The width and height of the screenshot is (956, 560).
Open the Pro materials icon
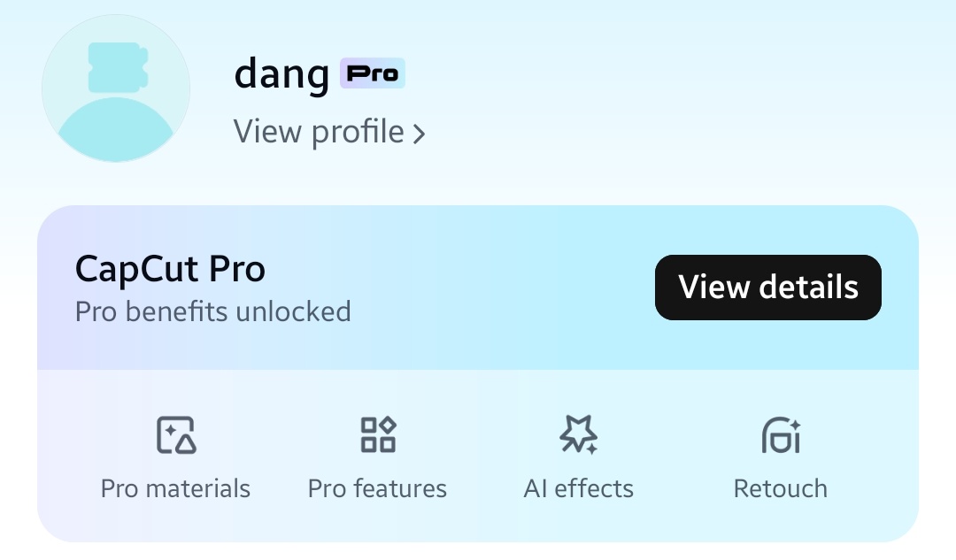[176, 435]
